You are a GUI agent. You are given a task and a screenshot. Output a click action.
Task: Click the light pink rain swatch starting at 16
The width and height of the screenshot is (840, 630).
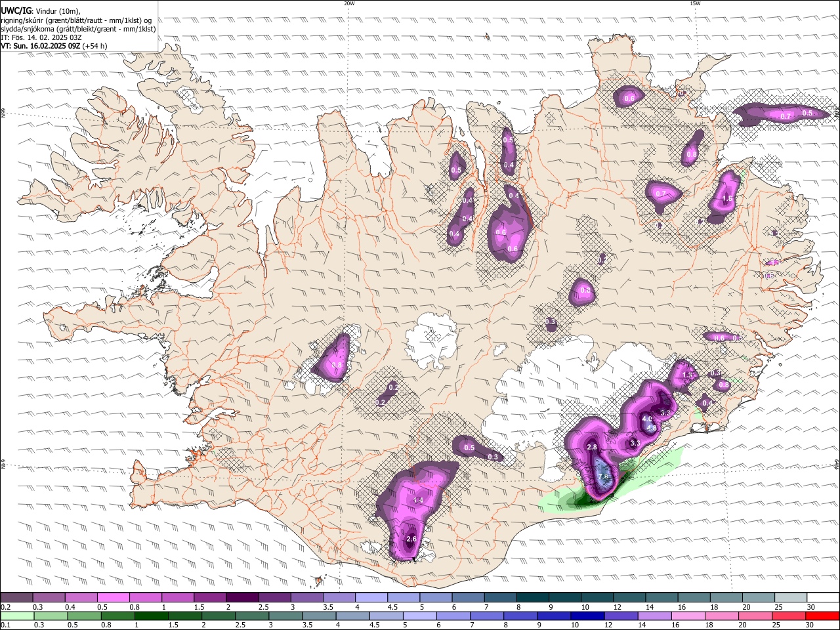pos(688,616)
